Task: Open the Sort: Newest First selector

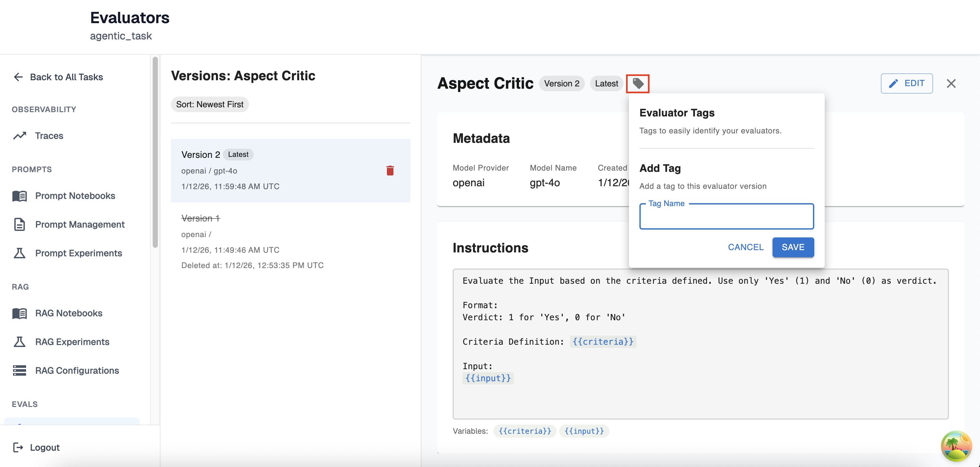Action: [x=210, y=104]
